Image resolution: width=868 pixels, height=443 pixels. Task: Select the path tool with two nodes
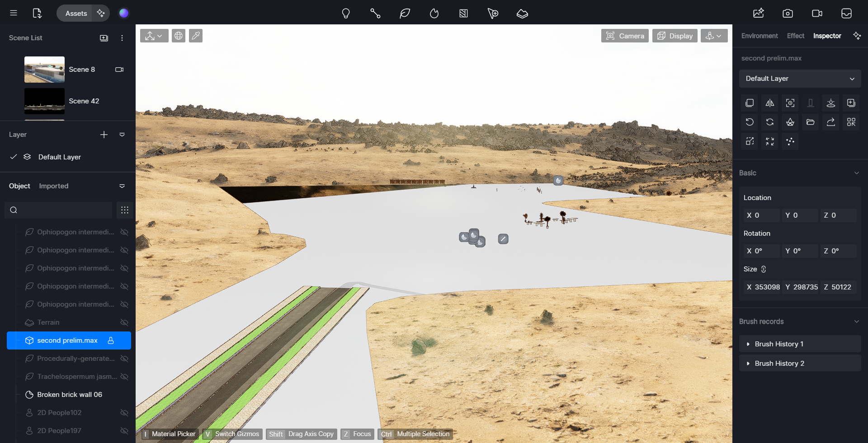point(375,14)
